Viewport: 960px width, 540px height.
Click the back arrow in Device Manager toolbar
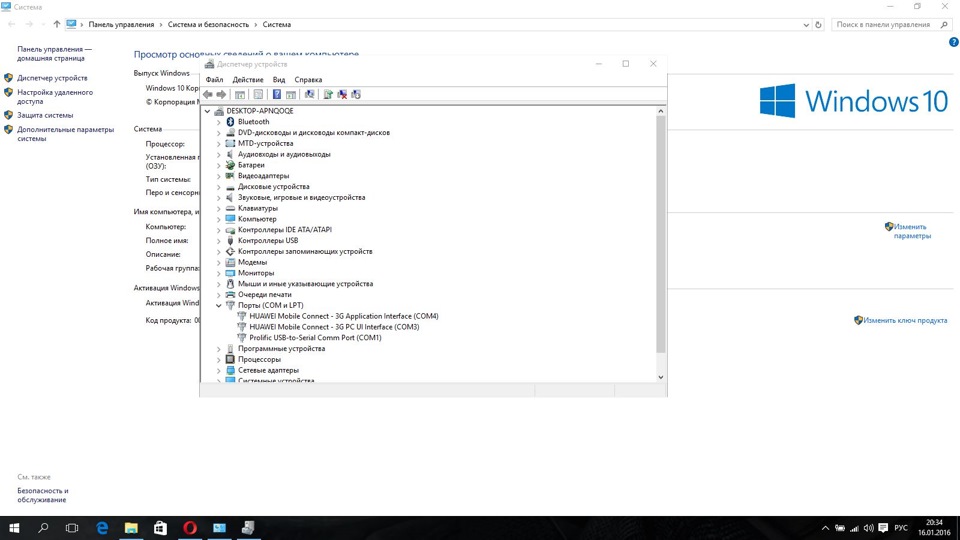208,95
